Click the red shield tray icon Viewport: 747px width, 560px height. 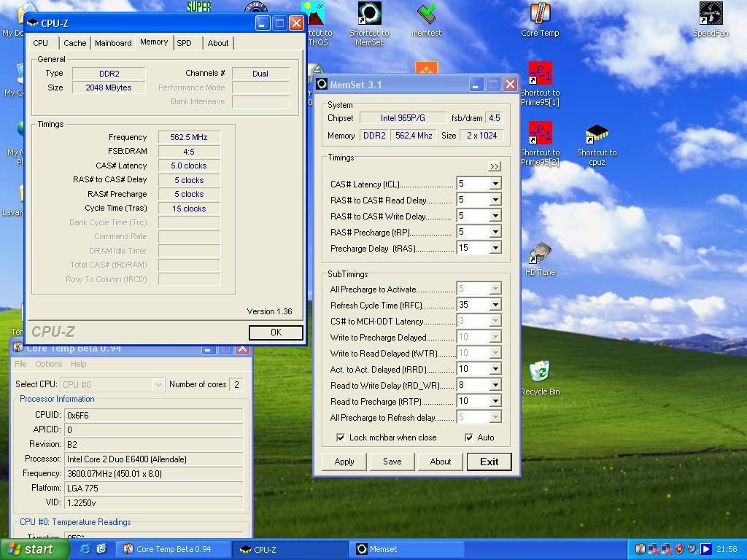coord(679,549)
